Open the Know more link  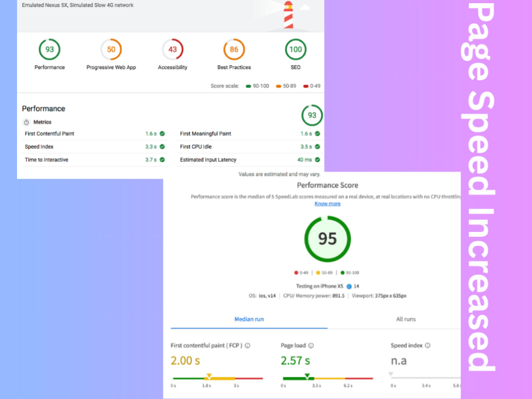click(x=327, y=204)
